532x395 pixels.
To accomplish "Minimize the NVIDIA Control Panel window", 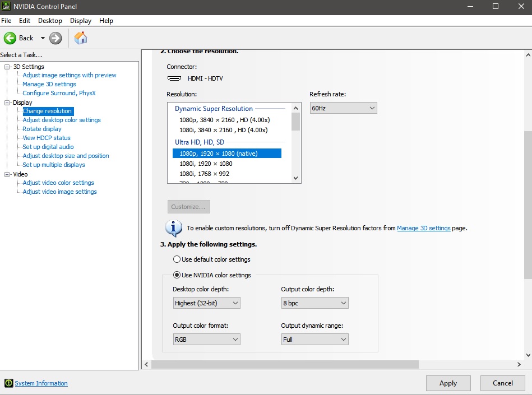I will 470,6.
